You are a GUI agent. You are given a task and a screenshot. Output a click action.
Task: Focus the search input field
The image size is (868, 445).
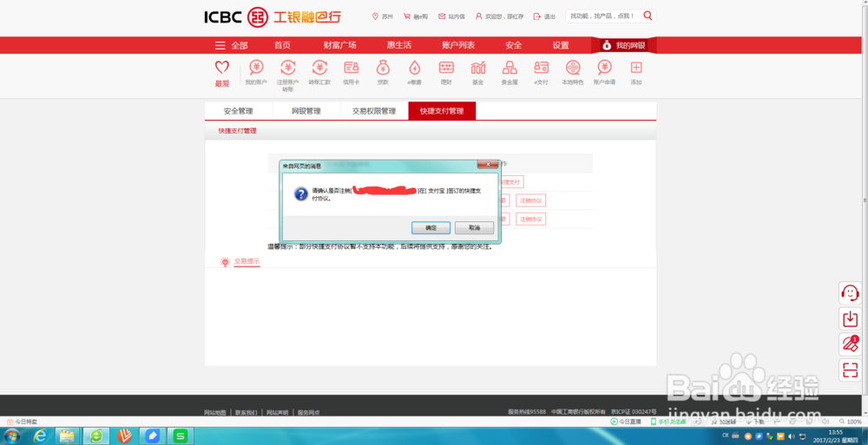604,16
